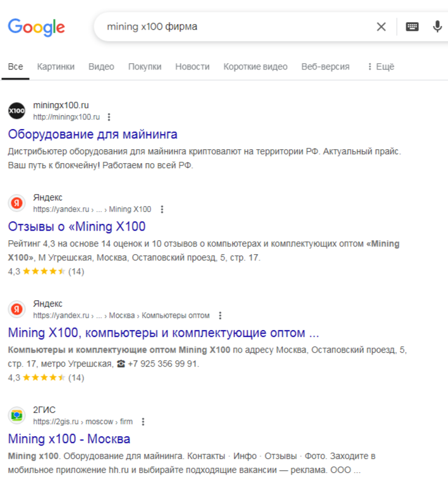This screenshot has height=481, width=448.
Task: Open options menu for Yandex Компьютеры оптом result
Action: [x=220, y=315]
